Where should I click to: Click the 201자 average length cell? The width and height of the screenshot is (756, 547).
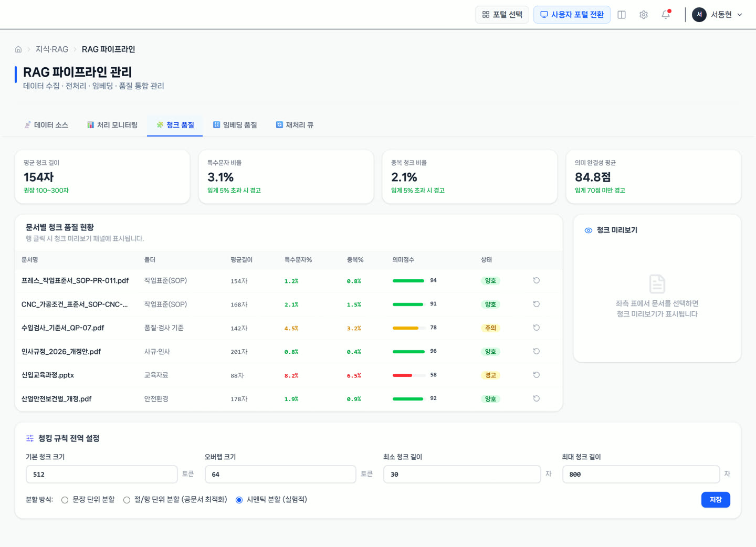click(x=239, y=352)
